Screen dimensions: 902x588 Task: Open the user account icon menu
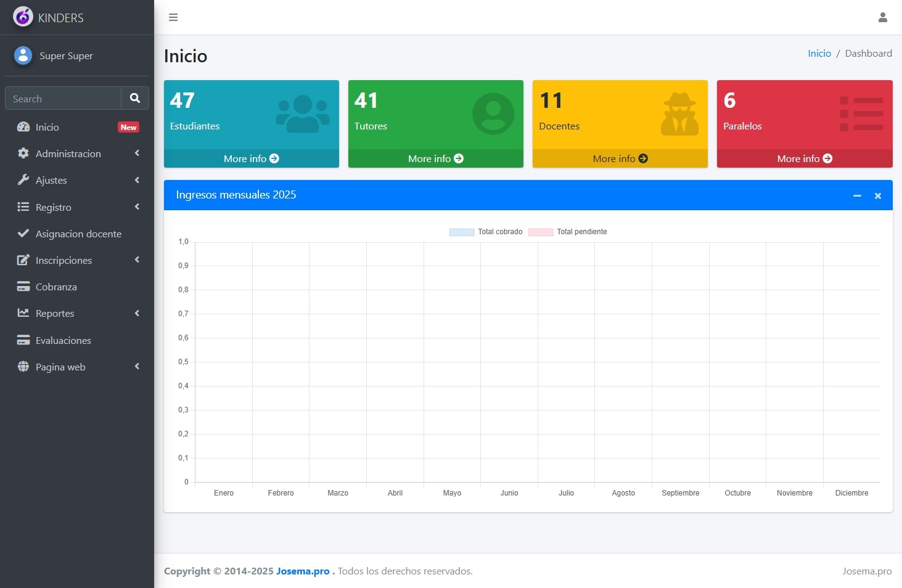(x=882, y=17)
